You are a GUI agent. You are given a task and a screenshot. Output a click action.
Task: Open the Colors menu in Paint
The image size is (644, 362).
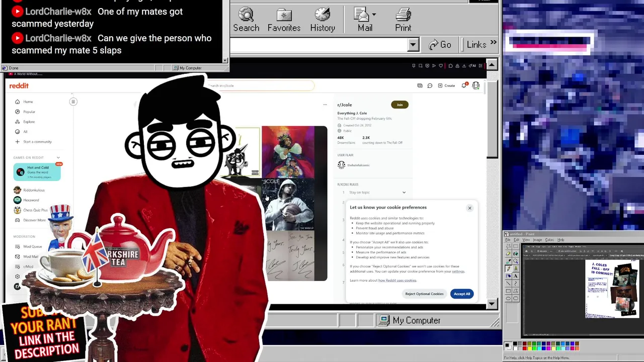tap(549, 240)
